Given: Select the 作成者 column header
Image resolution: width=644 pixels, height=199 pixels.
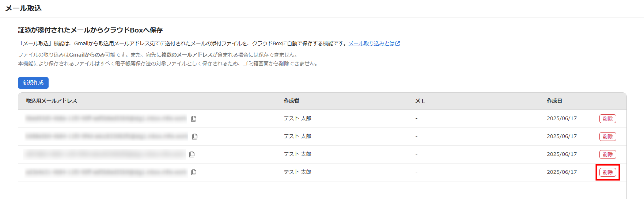Looking at the screenshot, I should click(x=291, y=101).
